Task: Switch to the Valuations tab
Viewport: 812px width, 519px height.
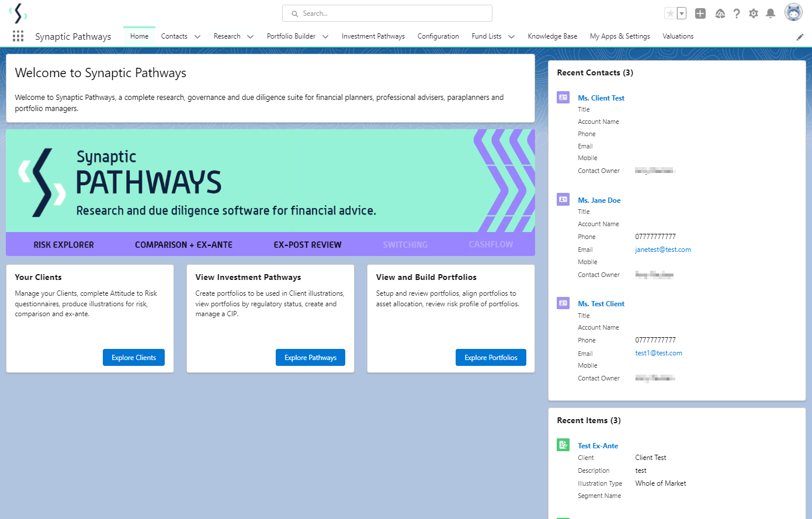Action: click(x=678, y=36)
